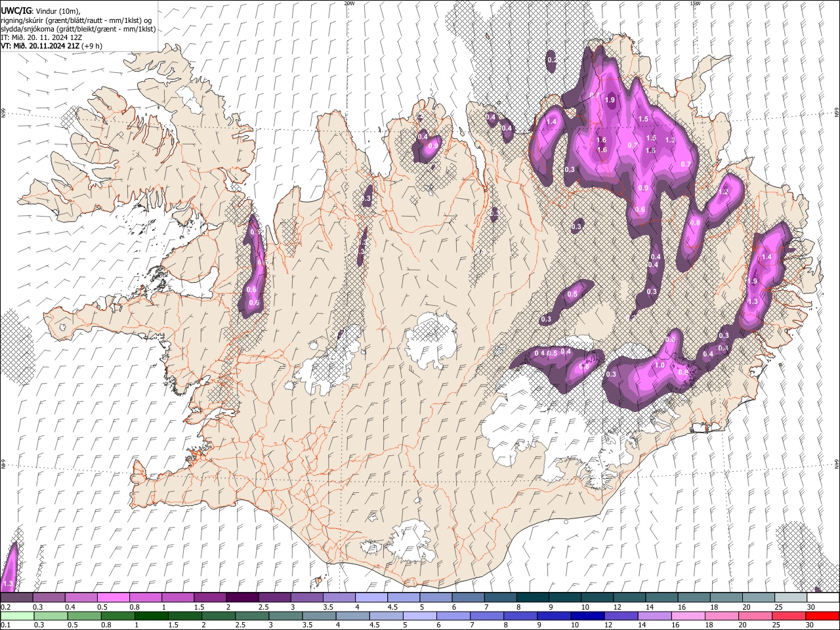Click the bright pink 0.5 swatch in snow scale

[x=113, y=598]
